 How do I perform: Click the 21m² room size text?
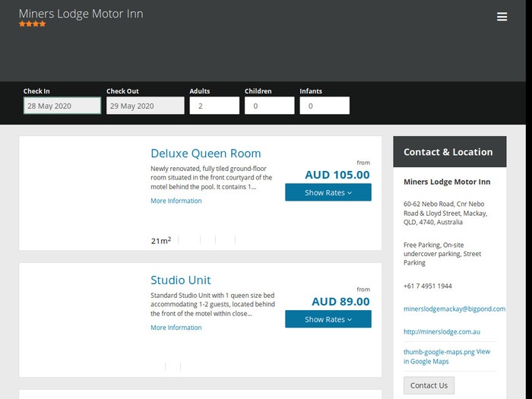(x=161, y=240)
